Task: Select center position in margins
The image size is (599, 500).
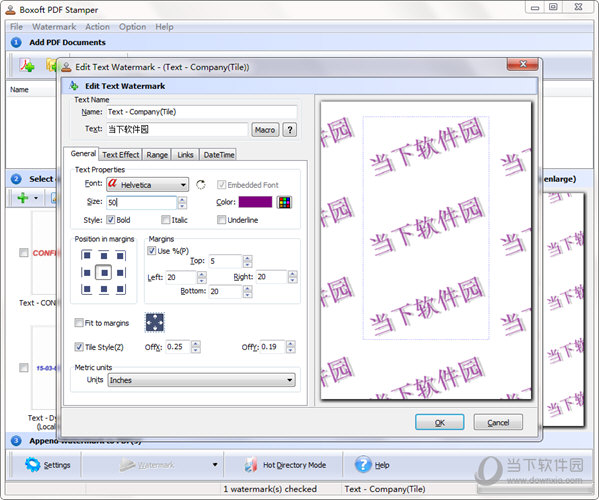Action: (104, 272)
